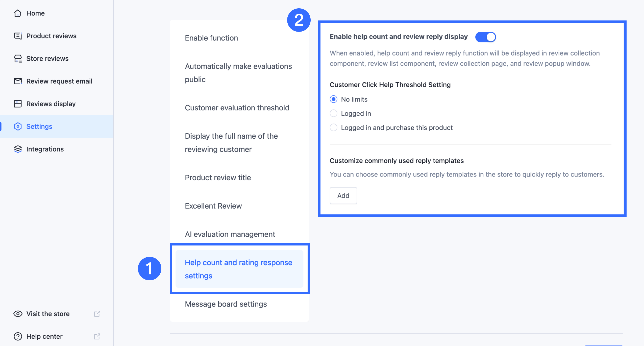Screen dimensions: 644x346
Task: Go to Message board settings
Action: click(226, 304)
